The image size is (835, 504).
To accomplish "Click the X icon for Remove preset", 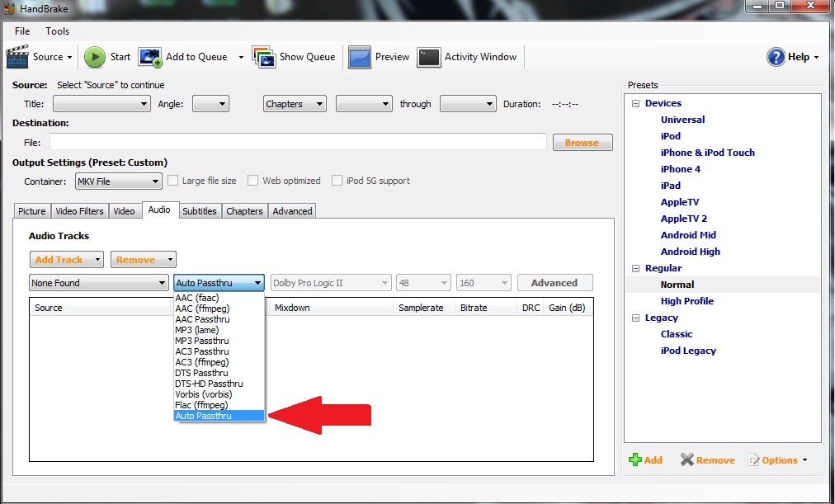I will tap(687, 459).
